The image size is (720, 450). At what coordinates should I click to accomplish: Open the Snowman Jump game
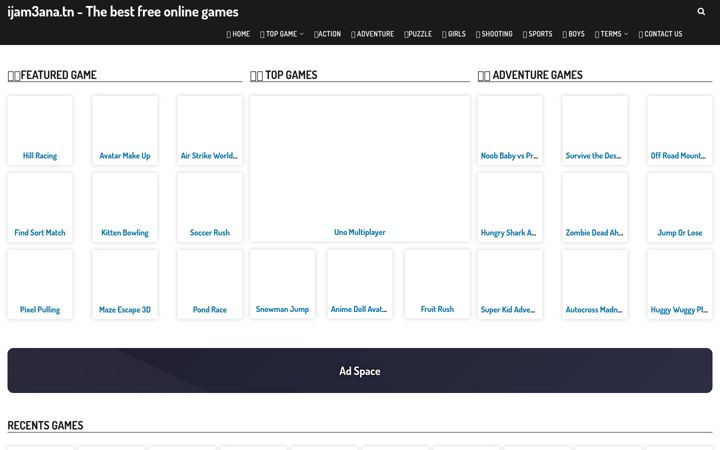tap(282, 284)
